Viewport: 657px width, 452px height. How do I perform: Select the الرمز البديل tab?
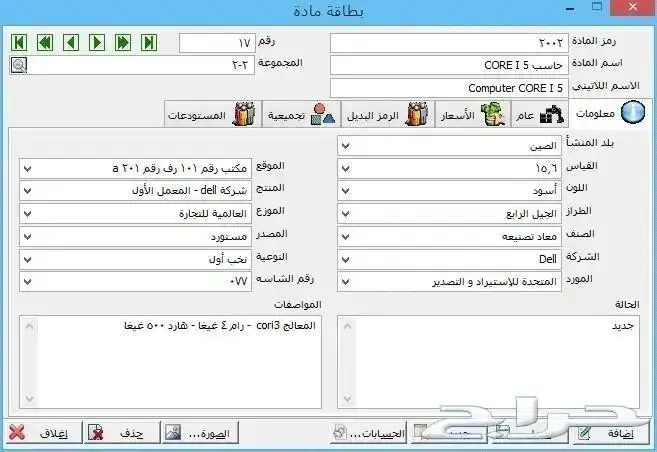[x=388, y=114]
